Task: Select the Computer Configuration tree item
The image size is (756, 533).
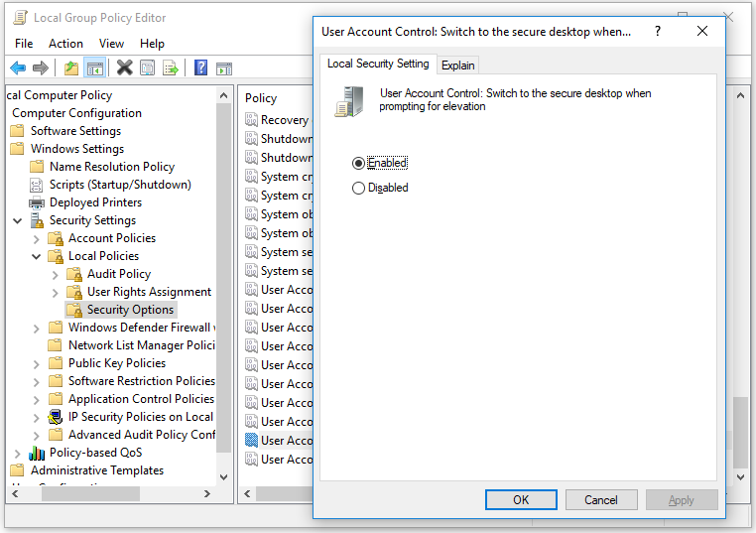Action: coord(76,113)
